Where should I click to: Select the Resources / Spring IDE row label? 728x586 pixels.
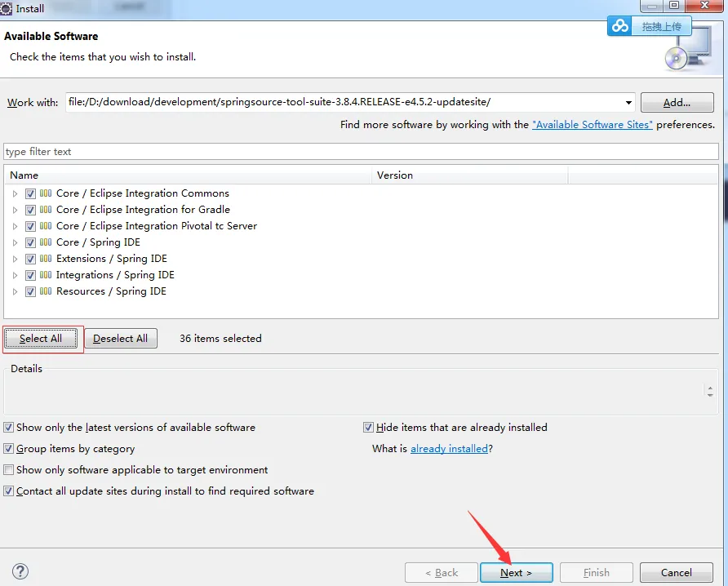[111, 291]
